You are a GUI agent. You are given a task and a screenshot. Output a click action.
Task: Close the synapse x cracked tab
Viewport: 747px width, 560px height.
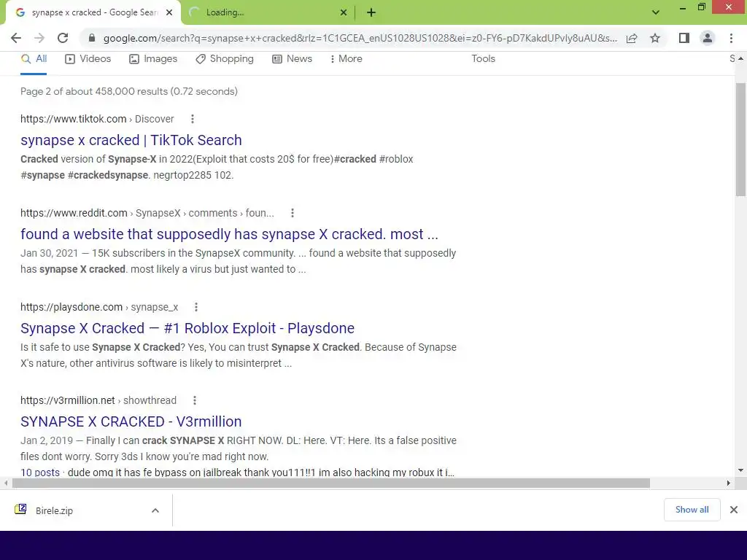point(169,13)
